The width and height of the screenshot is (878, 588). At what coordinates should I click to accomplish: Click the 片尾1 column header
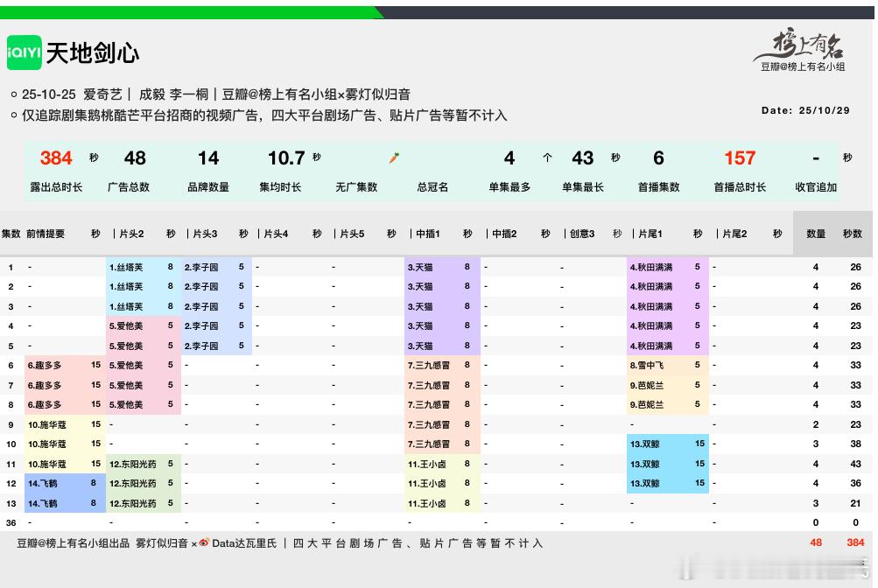650,234
